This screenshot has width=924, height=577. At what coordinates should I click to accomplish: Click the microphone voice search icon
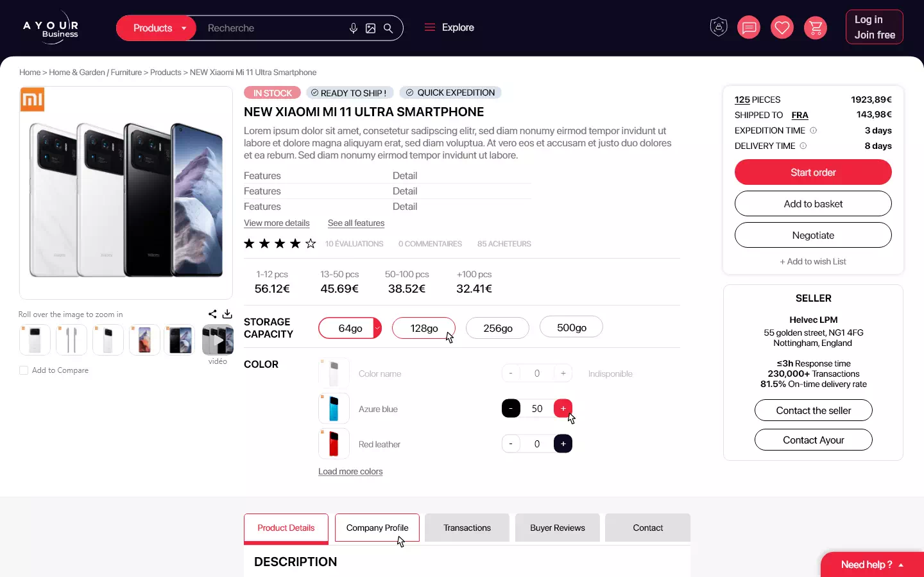[x=353, y=28]
